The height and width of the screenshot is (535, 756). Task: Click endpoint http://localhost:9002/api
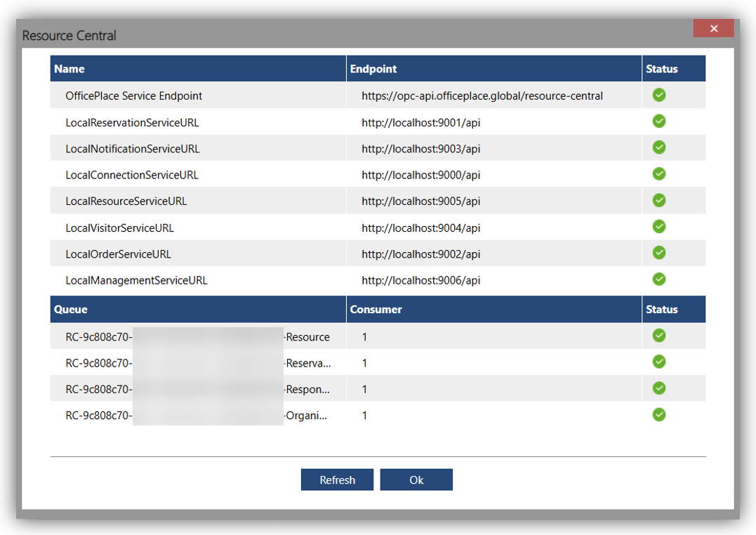421,253
